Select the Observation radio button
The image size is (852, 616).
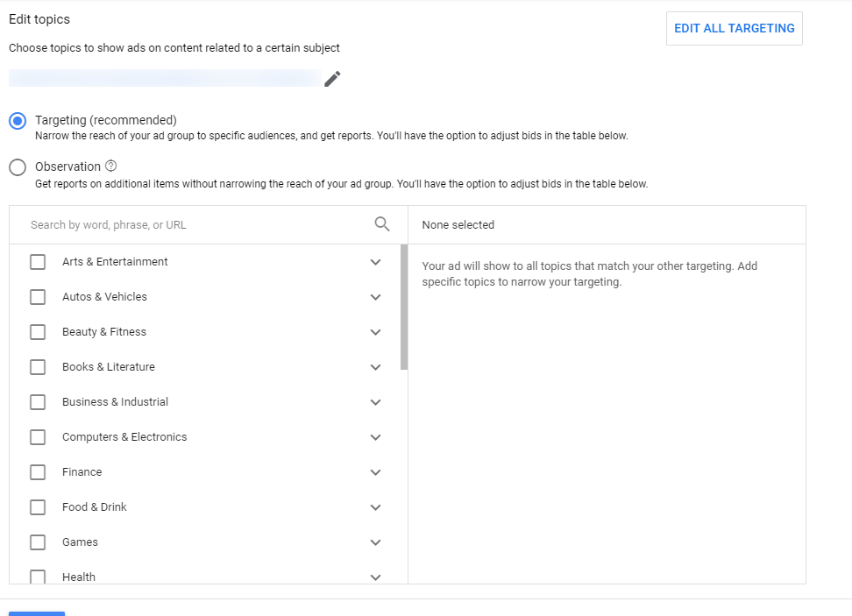point(18,167)
